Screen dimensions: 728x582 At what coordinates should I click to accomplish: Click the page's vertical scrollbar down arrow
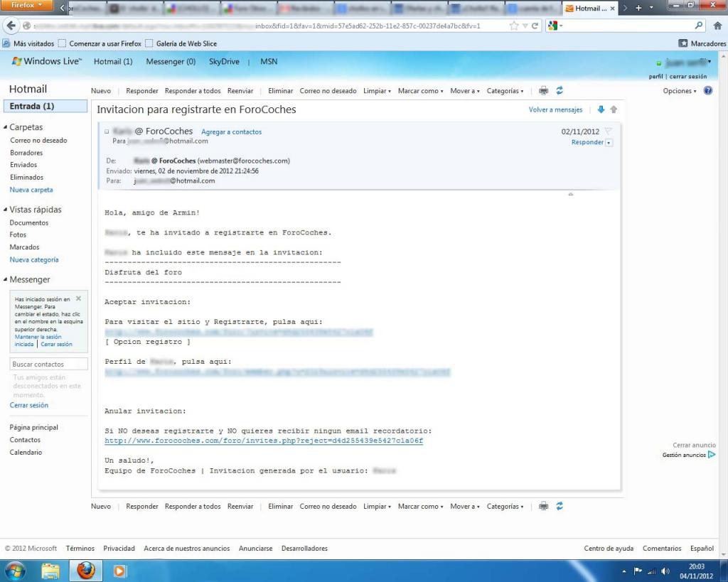(723, 554)
